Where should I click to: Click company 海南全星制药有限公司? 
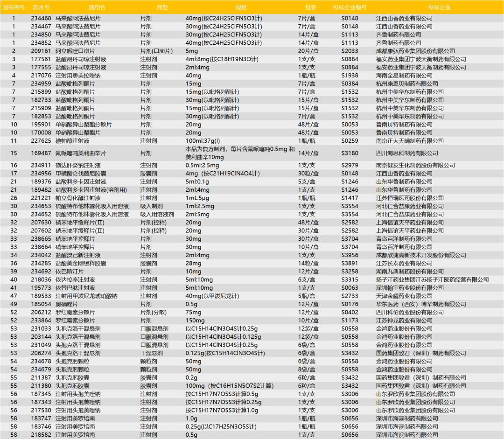point(404,76)
